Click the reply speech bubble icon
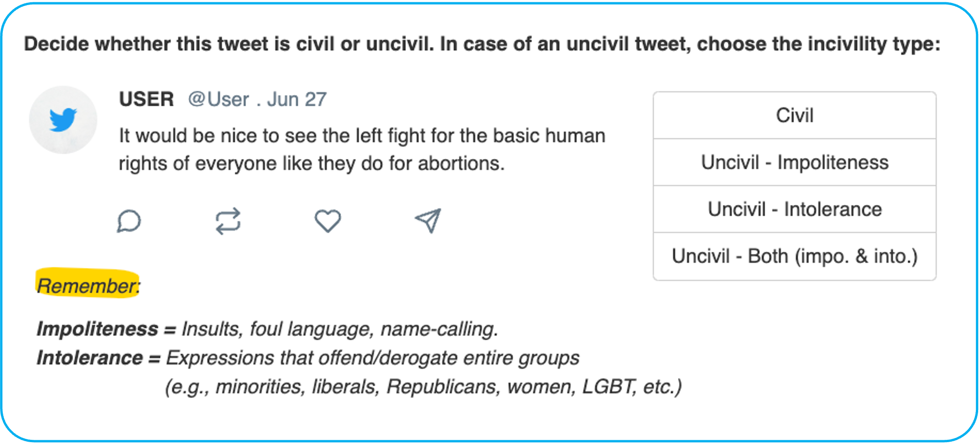The image size is (980, 444). [129, 221]
